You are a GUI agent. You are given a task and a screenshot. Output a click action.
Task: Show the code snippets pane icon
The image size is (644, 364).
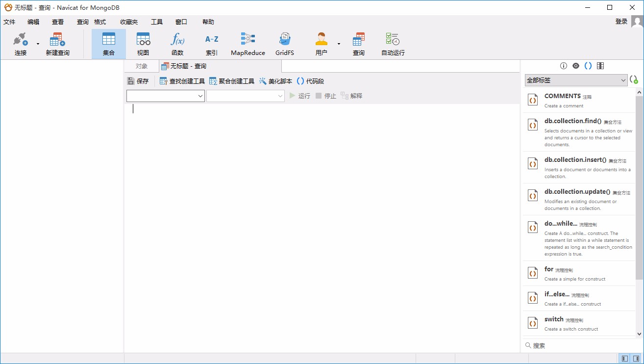[x=588, y=66]
